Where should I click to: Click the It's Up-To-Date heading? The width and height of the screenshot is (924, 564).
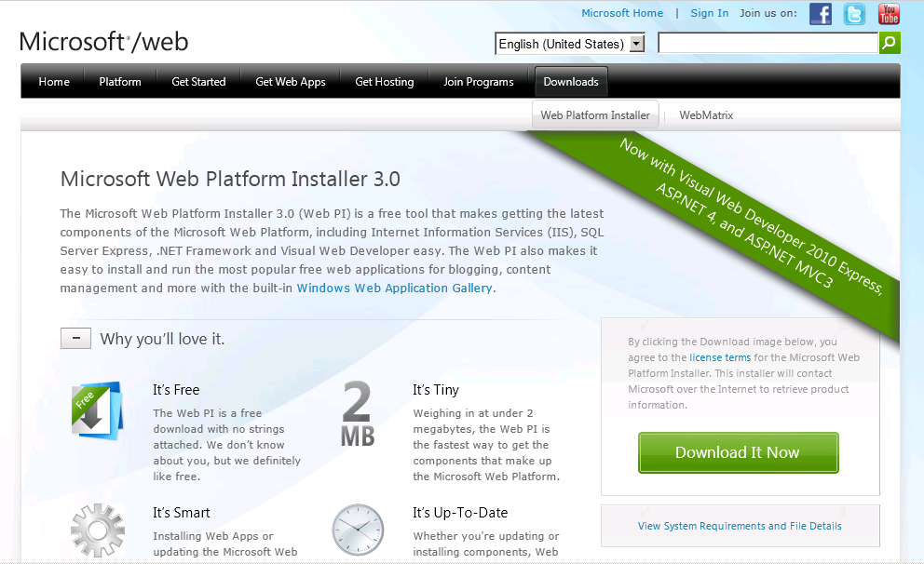coord(460,513)
